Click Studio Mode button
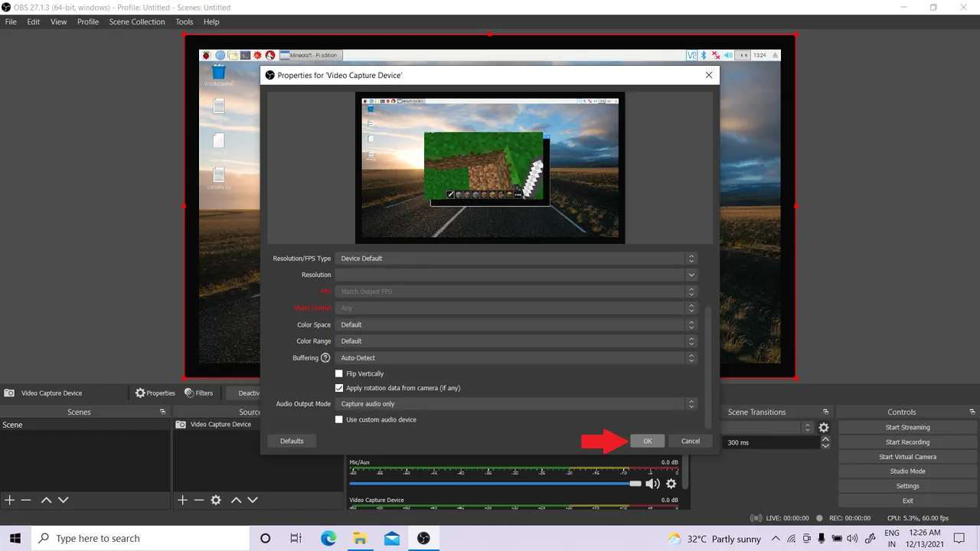 click(x=907, y=471)
